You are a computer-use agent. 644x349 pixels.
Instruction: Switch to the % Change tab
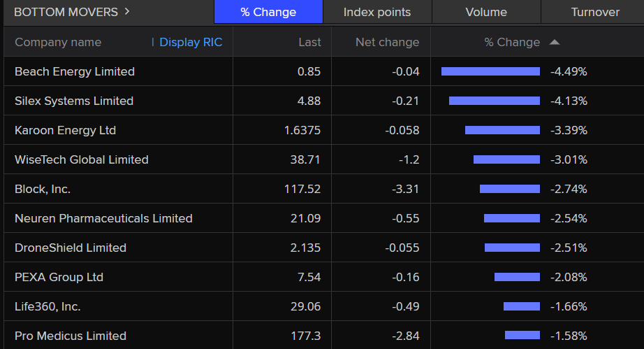[x=268, y=12]
